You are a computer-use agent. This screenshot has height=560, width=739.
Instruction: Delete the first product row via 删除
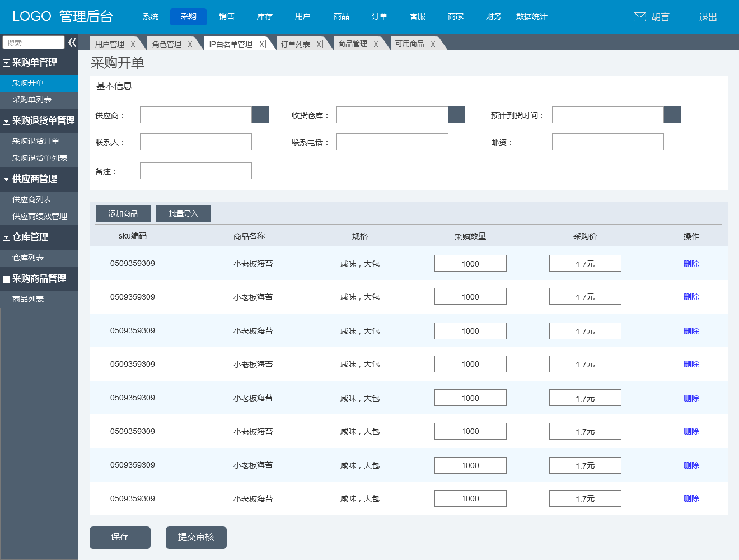691,264
